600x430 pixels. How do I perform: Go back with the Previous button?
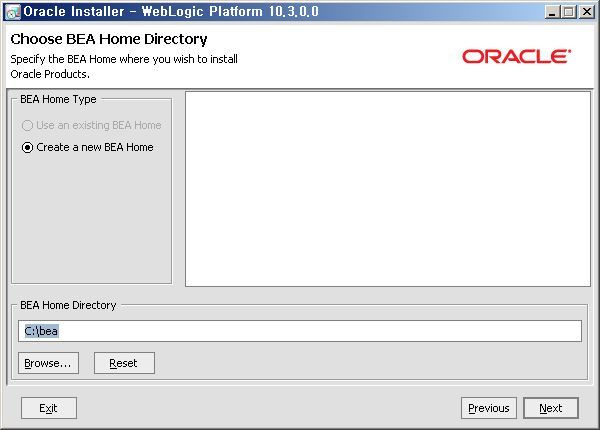pos(489,408)
